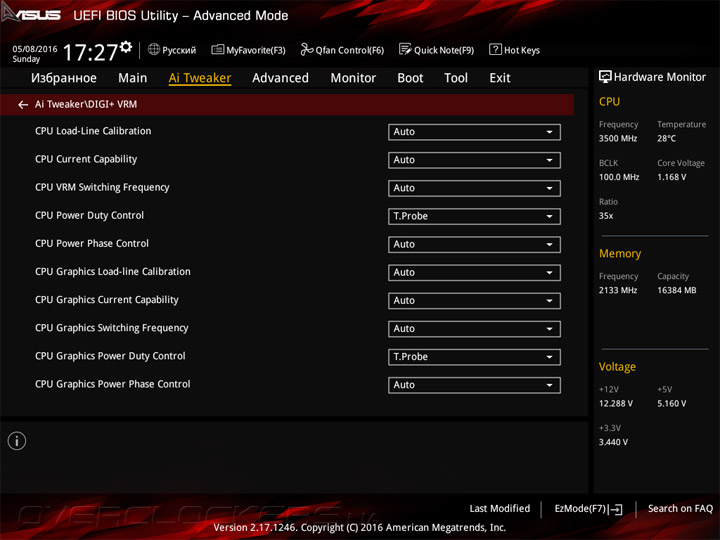Open the CPU Load-Line Calibration dropdown
Screen dimensions: 720x540
coord(474,132)
